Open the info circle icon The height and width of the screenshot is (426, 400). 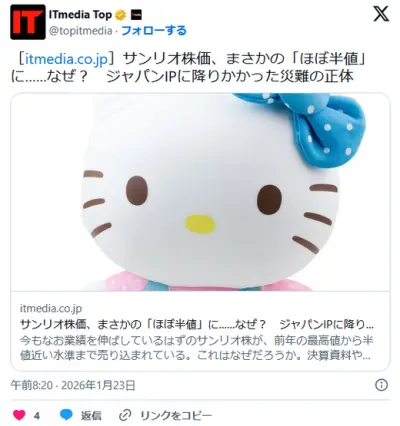click(381, 385)
